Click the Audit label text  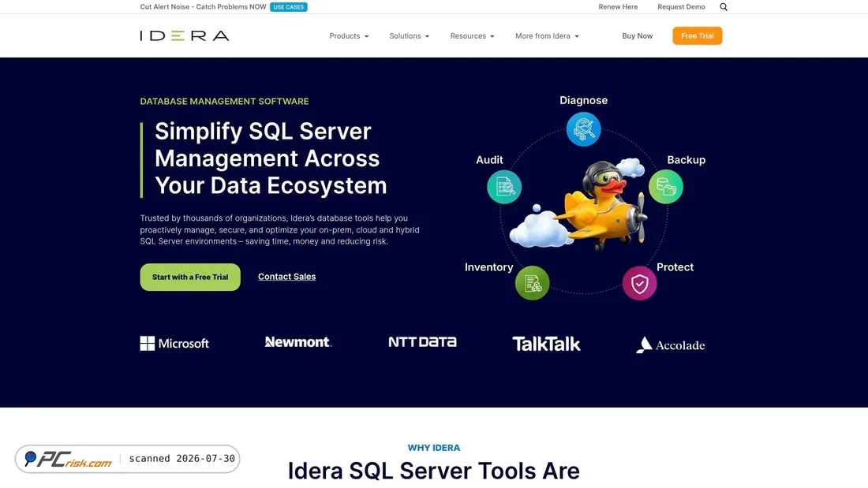[489, 160]
